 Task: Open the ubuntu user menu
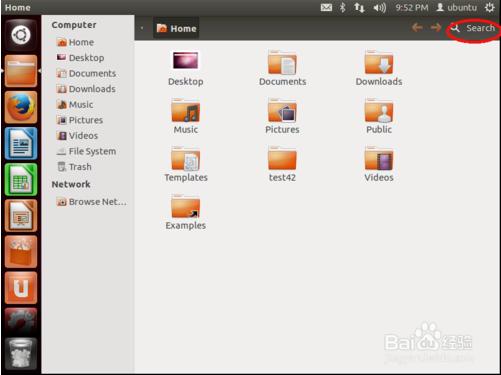(x=456, y=7)
